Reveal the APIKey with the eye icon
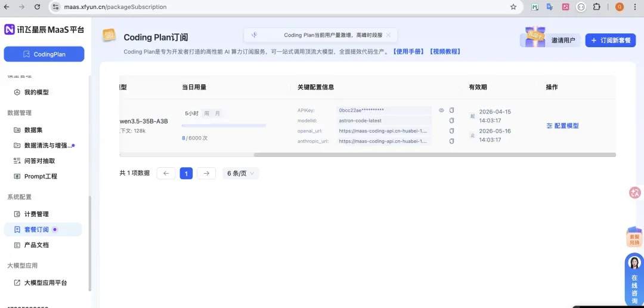Screen dimensions: 644x308 441,110
